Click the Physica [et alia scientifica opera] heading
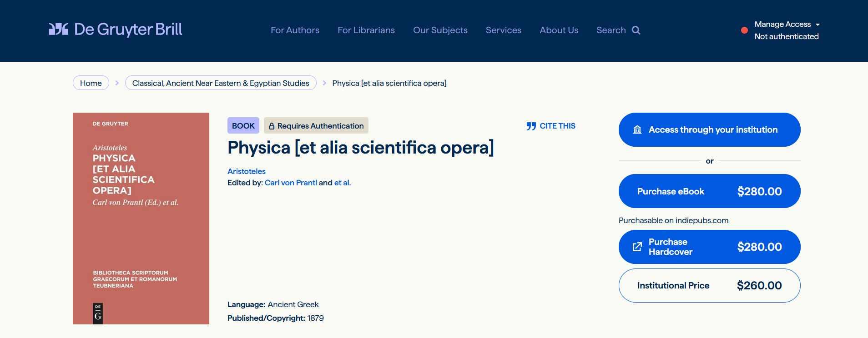The image size is (868, 338). [361, 148]
